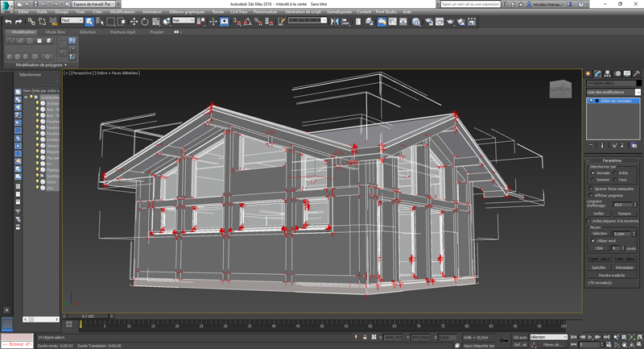Open the Utilities hammer panel tab

click(637, 73)
